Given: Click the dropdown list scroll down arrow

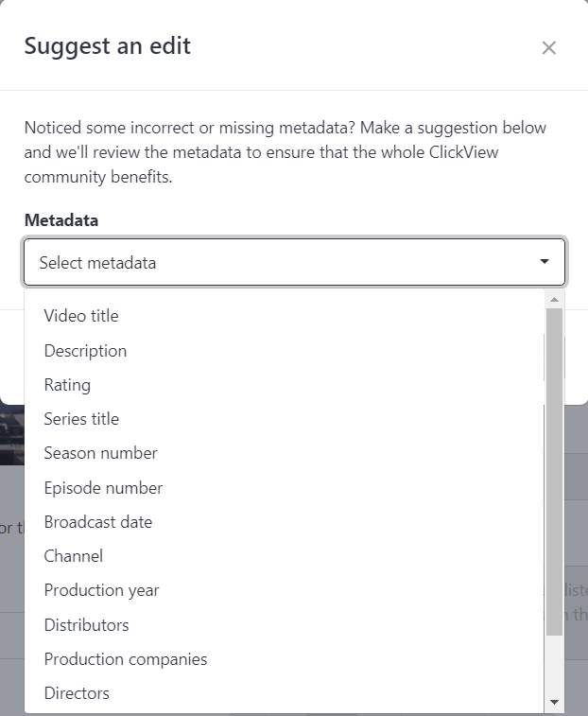Looking at the screenshot, I should pos(554,703).
